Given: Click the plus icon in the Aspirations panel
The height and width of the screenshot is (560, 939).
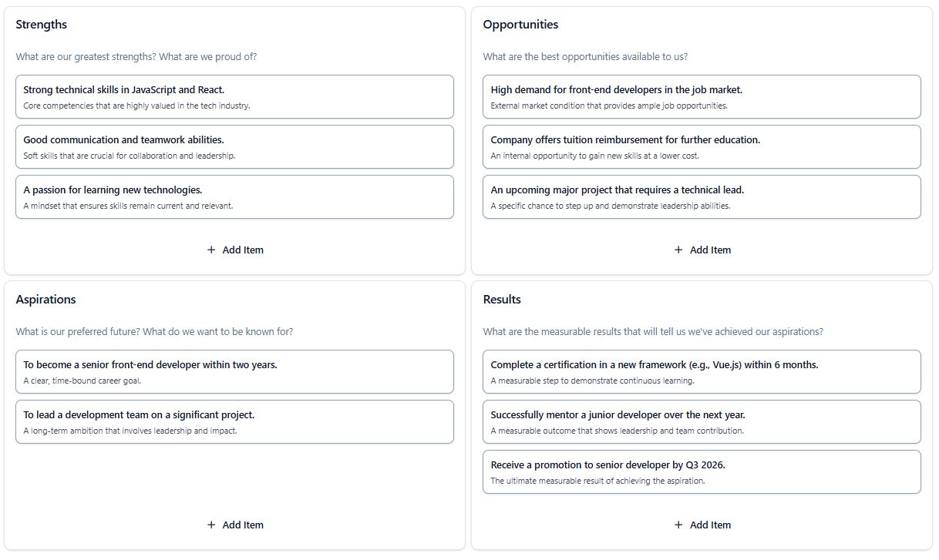Looking at the screenshot, I should click(x=211, y=525).
